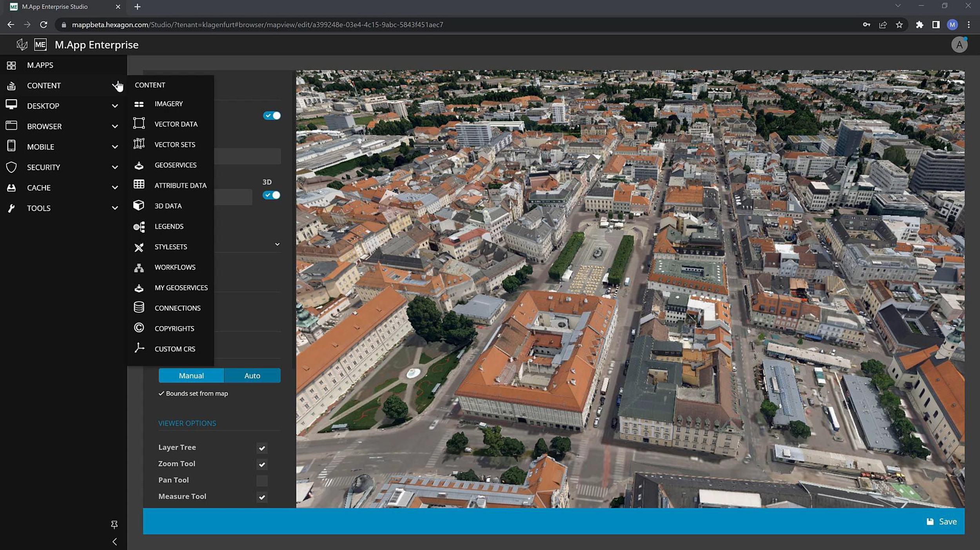The height and width of the screenshot is (550, 980).
Task: Click the Workflows icon
Action: point(139,267)
